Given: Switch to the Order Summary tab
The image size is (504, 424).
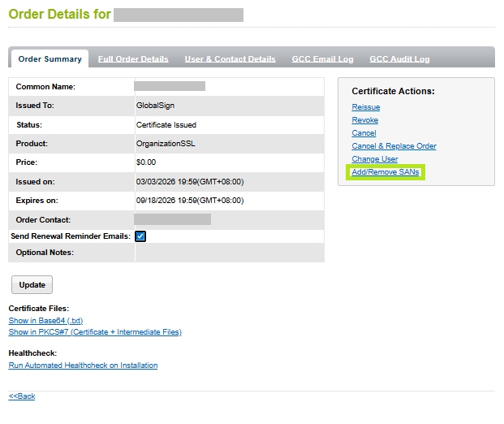Looking at the screenshot, I should click(x=50, y=59).
